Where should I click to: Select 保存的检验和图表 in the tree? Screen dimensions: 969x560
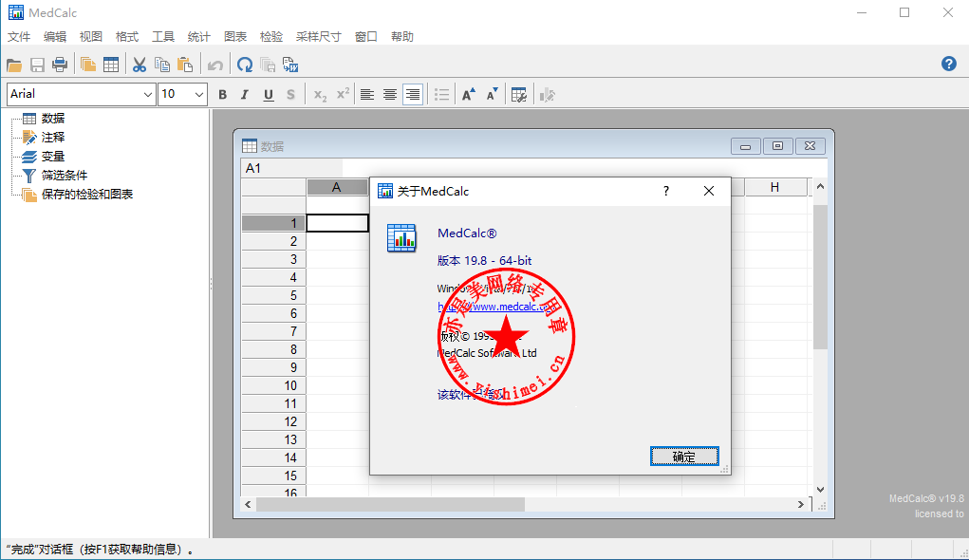click(87, 194)
